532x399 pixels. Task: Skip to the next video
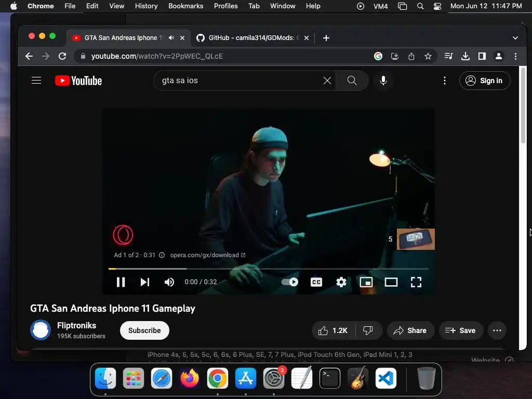pos(145,282)
